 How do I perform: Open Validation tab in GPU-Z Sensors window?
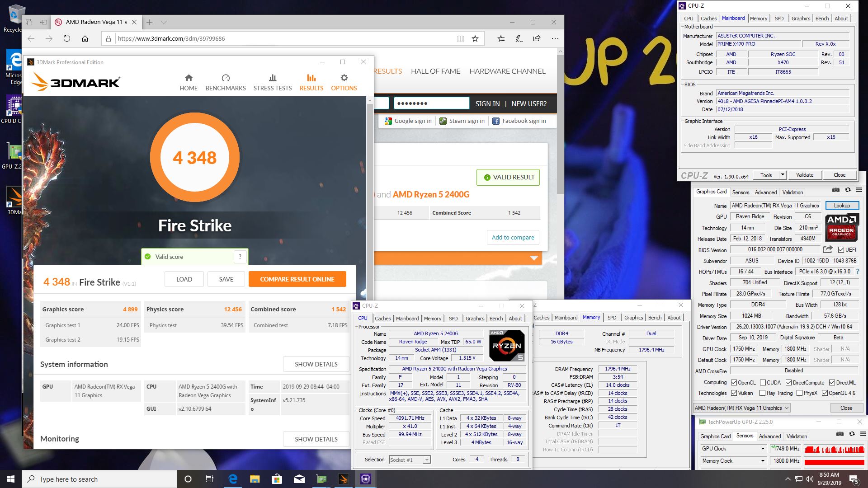[797, 436]
